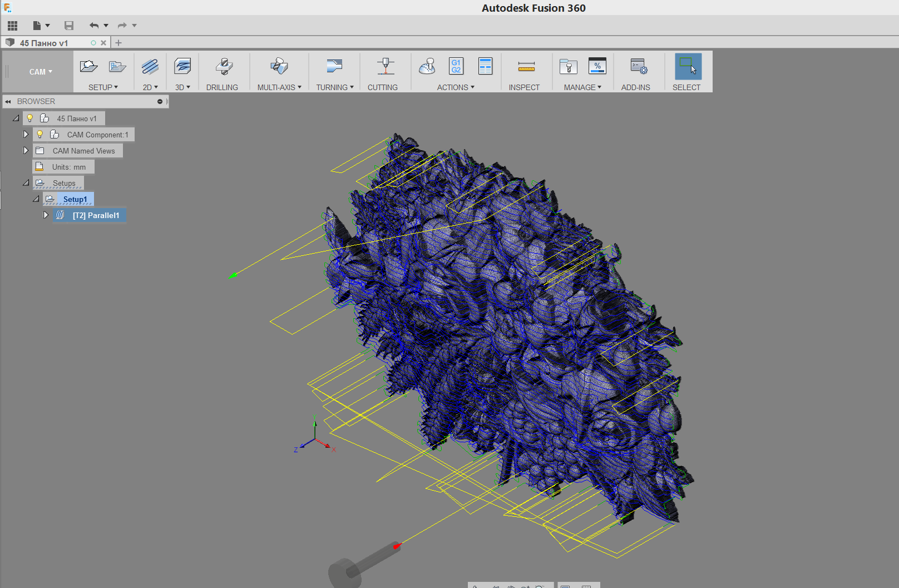Click the Save button in the toolbar
Screen dimensions: 899x588
pos(69,26)
